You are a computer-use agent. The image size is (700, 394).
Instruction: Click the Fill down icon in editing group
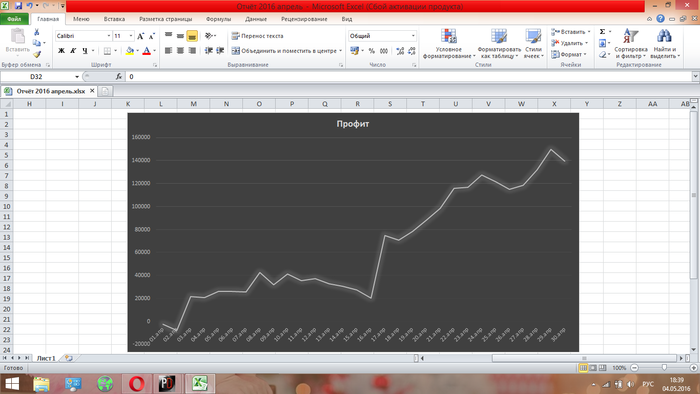pos(602,43)
